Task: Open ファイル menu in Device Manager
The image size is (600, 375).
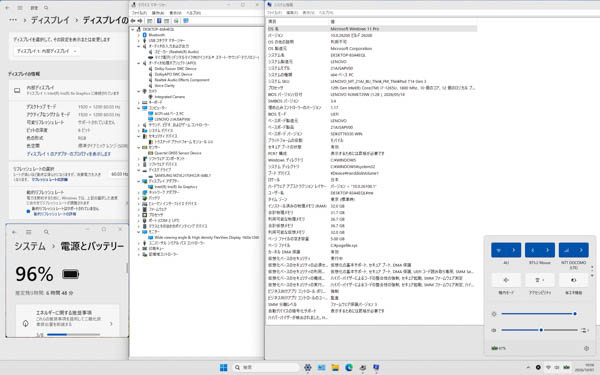Action: 139,13
